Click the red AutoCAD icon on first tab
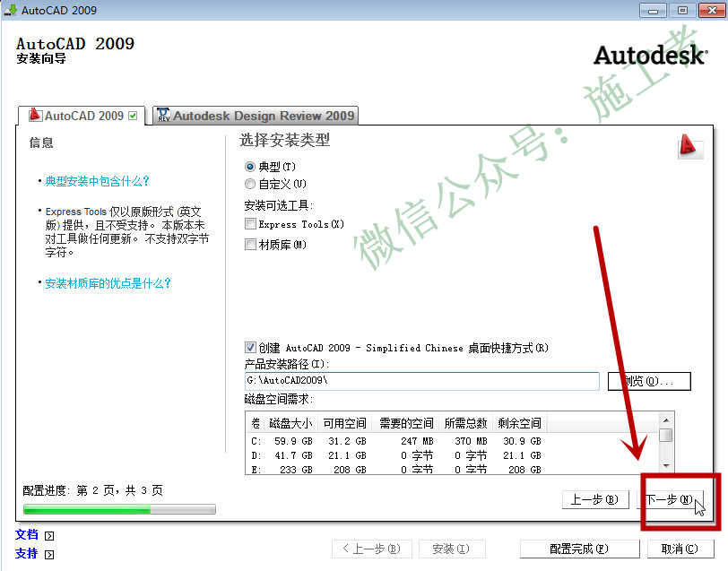This screenshot has height=571, width=728. [x=35, y=115]
